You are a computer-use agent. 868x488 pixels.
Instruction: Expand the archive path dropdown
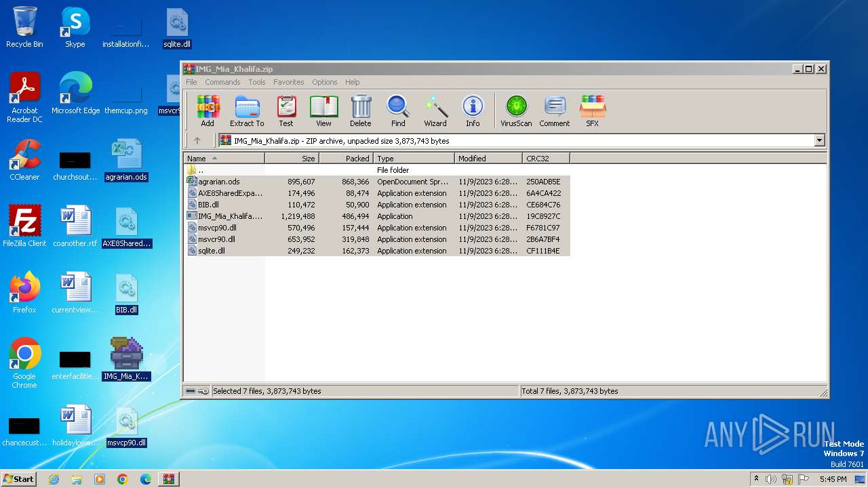819,140
